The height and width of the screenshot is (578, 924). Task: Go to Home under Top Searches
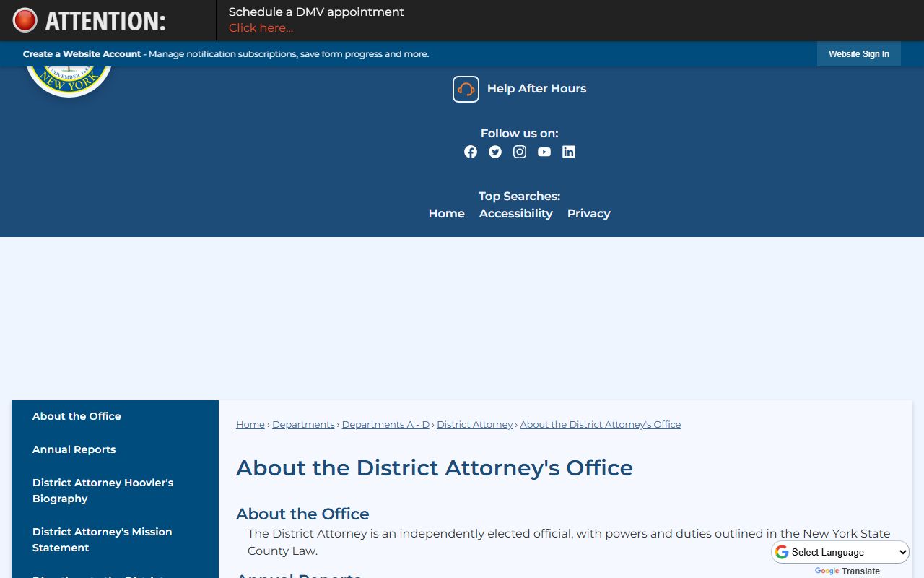click(447, 214)
